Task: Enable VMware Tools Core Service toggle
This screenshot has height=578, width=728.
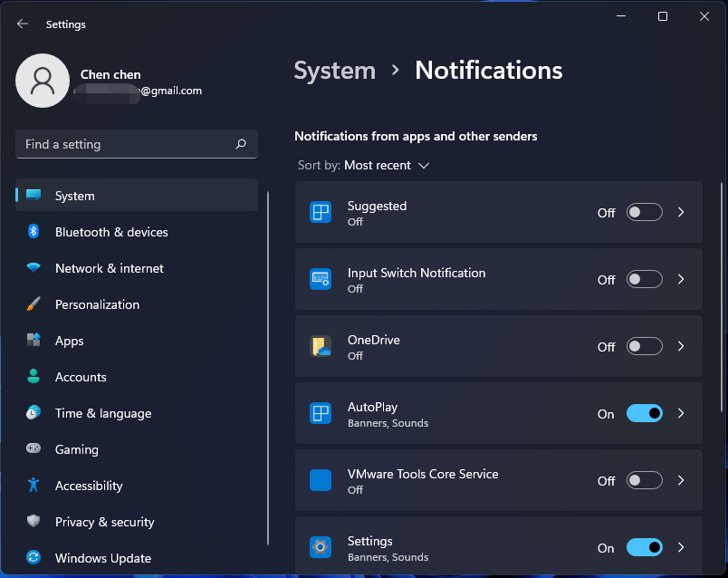Action: pos(644,481)
